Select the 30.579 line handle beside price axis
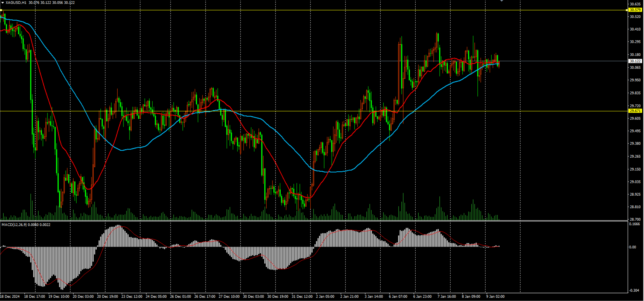644x301 pixels. pyautogui.click(x=627, y=10)
